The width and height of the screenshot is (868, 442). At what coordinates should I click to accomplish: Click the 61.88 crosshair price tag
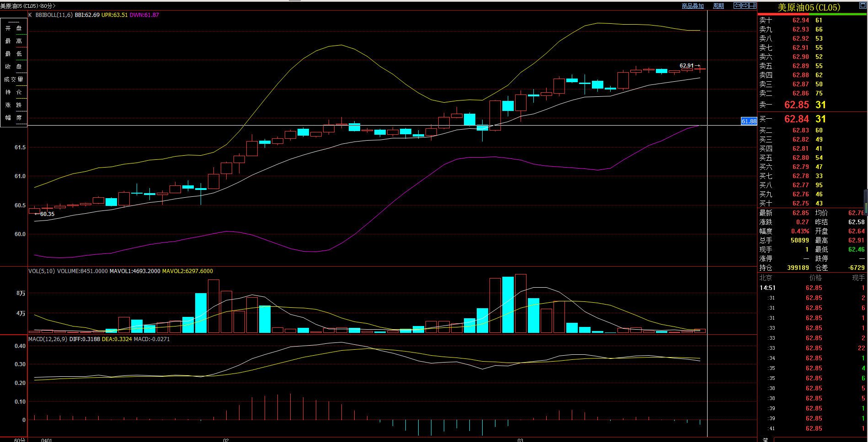749,121
